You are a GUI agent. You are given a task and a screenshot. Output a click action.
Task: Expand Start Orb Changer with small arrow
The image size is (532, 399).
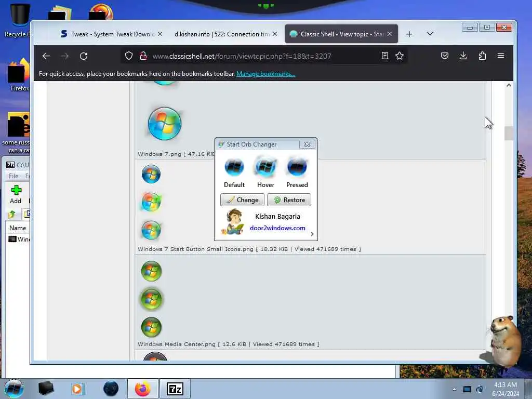click(312, 234)
